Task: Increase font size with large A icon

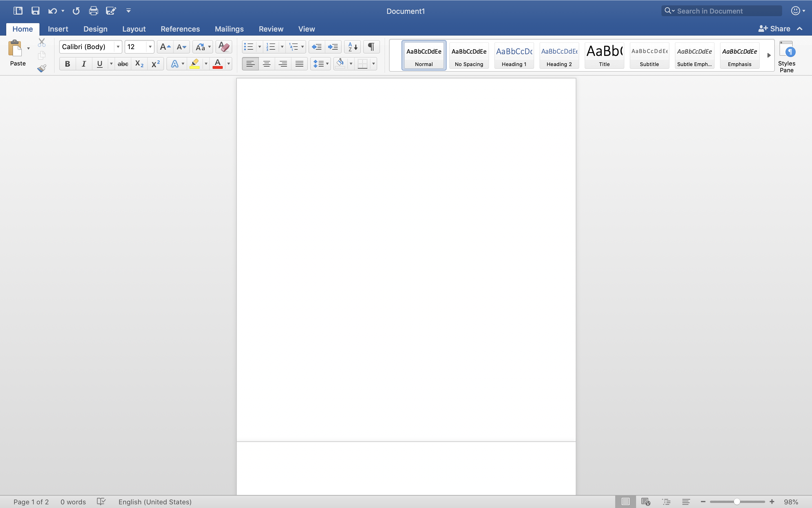Action: [165, 47]
